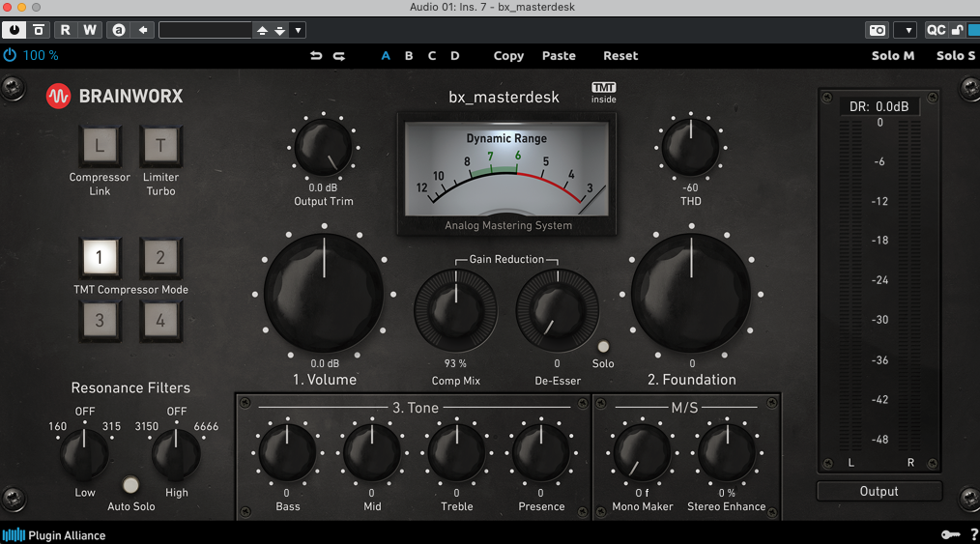This screenshot has height=544, width=980.
Task: Select TMT Compressor Mode 1
Action: pyautogui.click(x=100, y=257)
